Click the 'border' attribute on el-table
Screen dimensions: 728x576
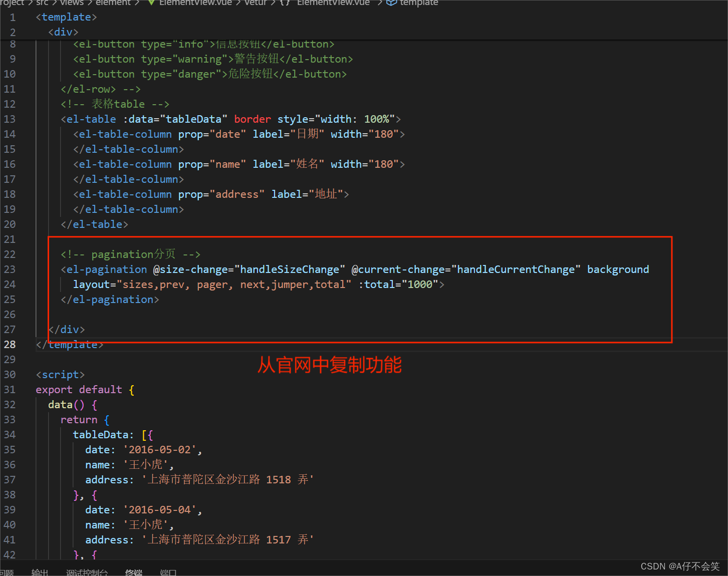click(253, 119)
